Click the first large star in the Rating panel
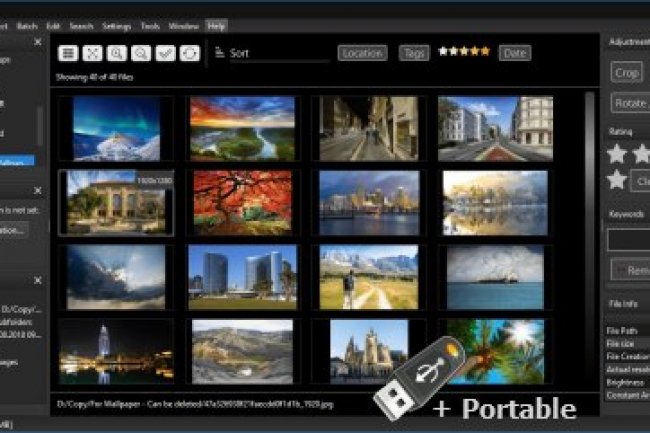The image size is (650, 433). 618,154
